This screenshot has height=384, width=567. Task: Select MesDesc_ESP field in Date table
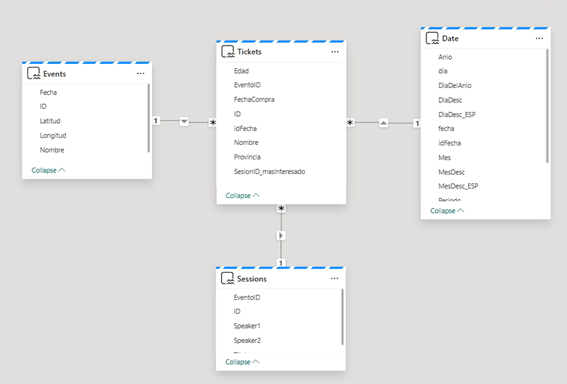tap(458, 186)
